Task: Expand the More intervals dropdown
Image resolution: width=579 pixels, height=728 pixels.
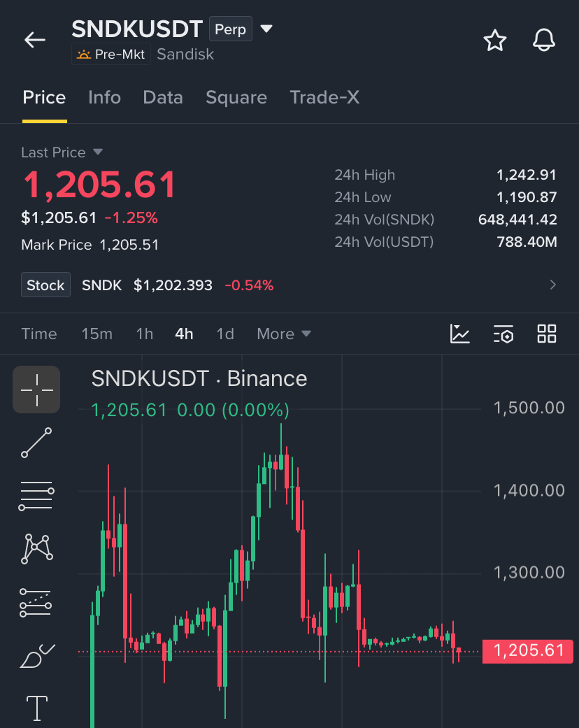Action: 284,334
